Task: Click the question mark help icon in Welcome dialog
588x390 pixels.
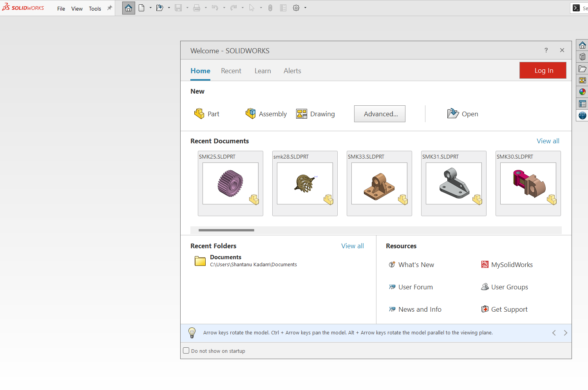Action: point(546,50)
